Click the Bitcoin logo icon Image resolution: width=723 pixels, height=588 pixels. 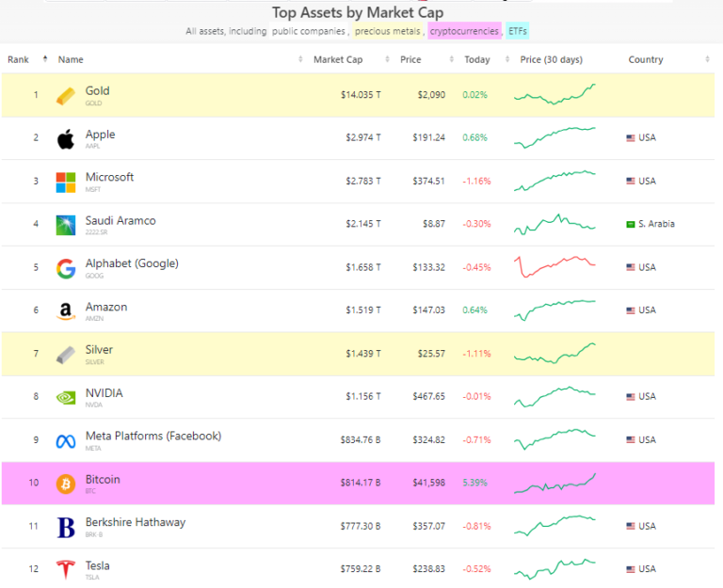pos(66,484)
